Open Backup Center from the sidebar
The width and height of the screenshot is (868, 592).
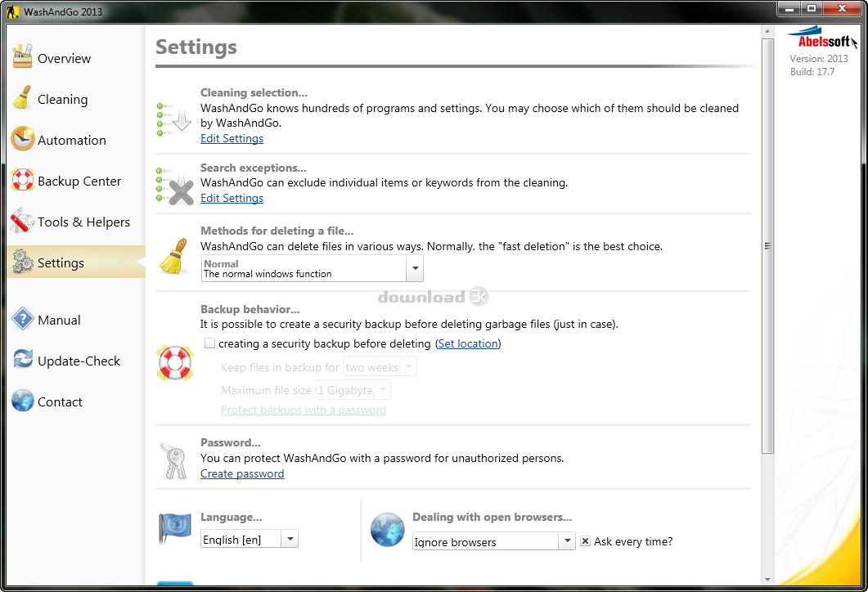point(79,181)
